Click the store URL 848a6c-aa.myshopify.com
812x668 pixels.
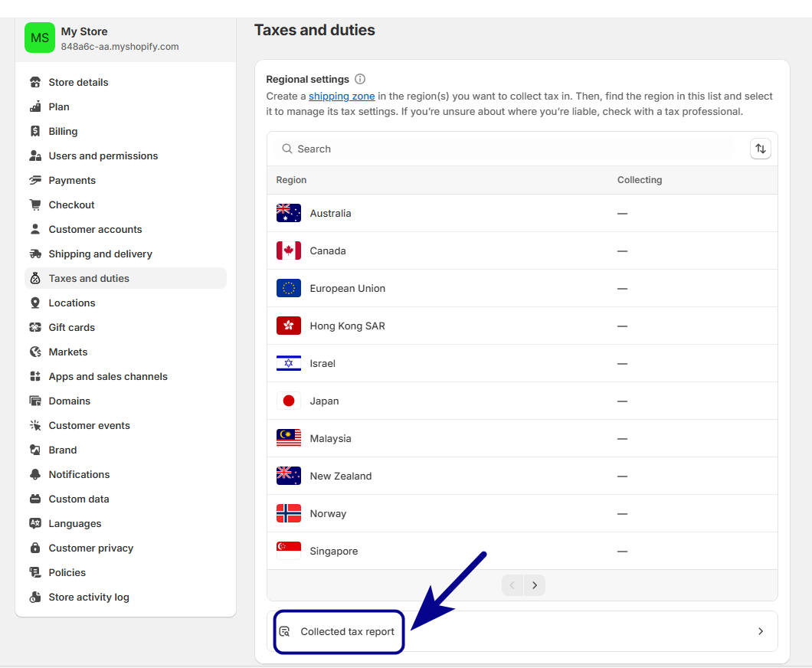[120, 47]
